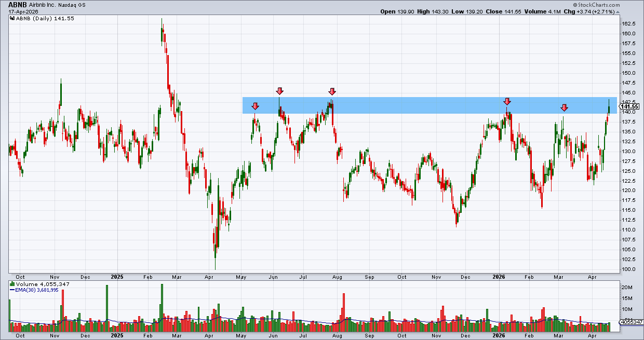The height and width of the screenshot is (340, 644).
Task: Click the 105.0 price axis label
Action: (x=628, y=250)
